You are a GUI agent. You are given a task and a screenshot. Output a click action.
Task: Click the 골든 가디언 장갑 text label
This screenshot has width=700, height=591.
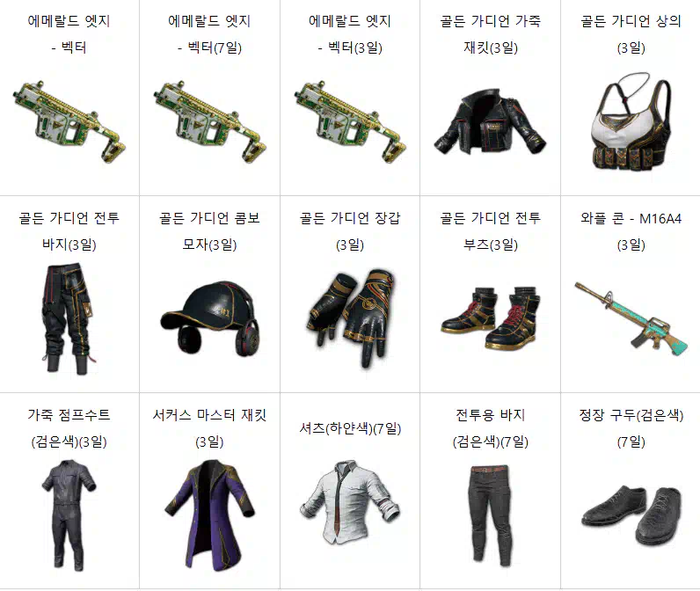(x=350, y=218)
